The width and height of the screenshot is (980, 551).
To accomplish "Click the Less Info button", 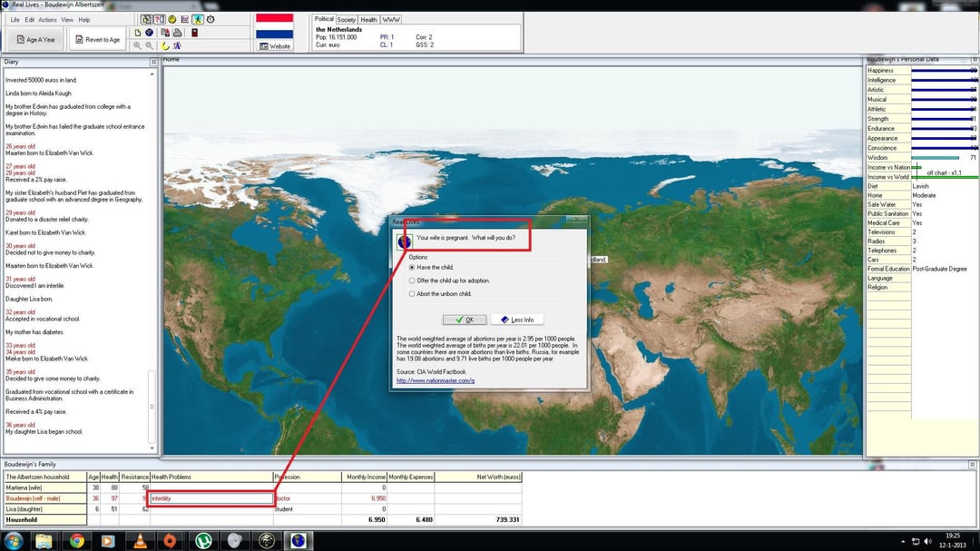I will tap(517, 320).
